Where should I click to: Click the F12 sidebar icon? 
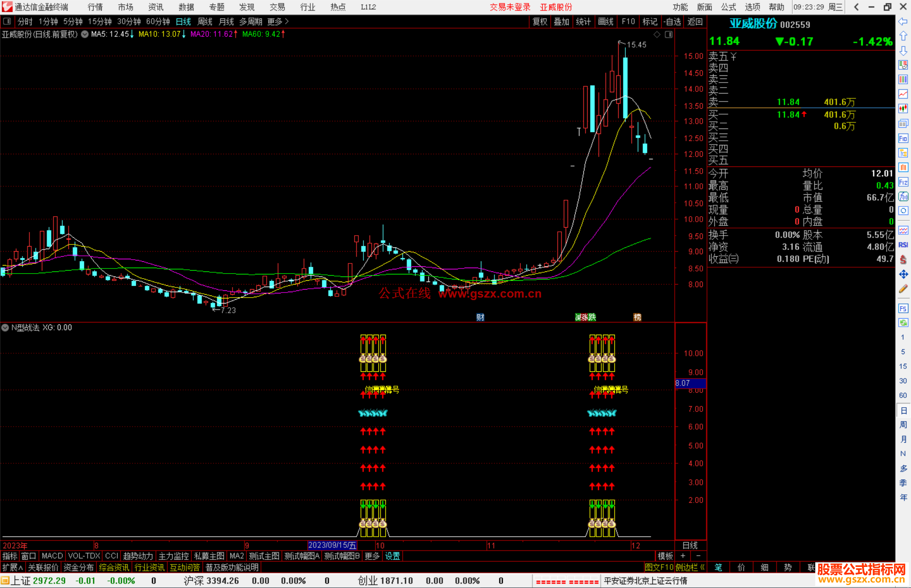(903, 182)
